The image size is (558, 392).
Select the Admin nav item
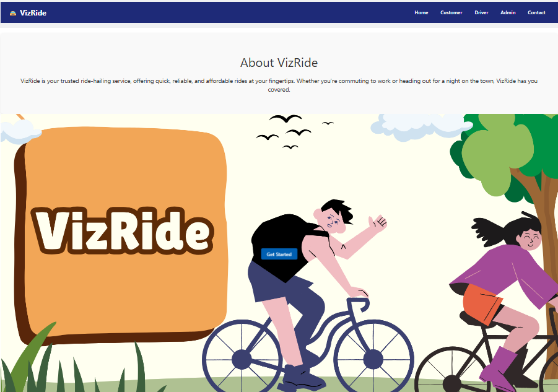pos(508,12)
